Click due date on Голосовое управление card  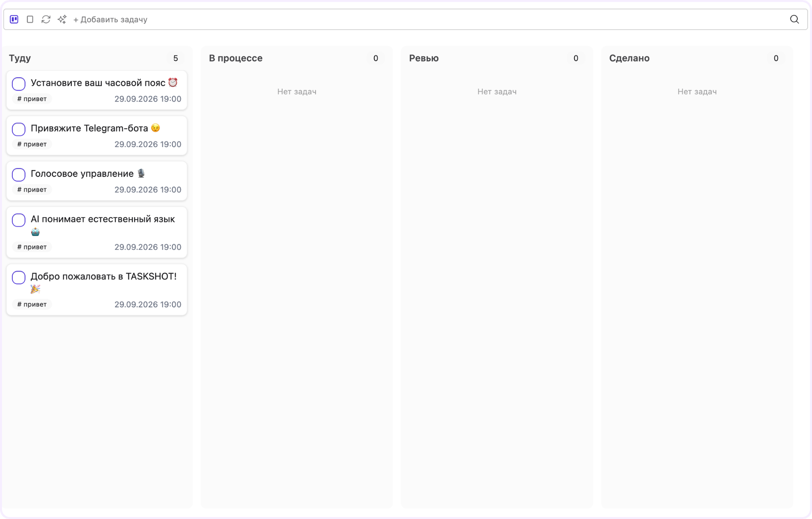pos(148,190)
